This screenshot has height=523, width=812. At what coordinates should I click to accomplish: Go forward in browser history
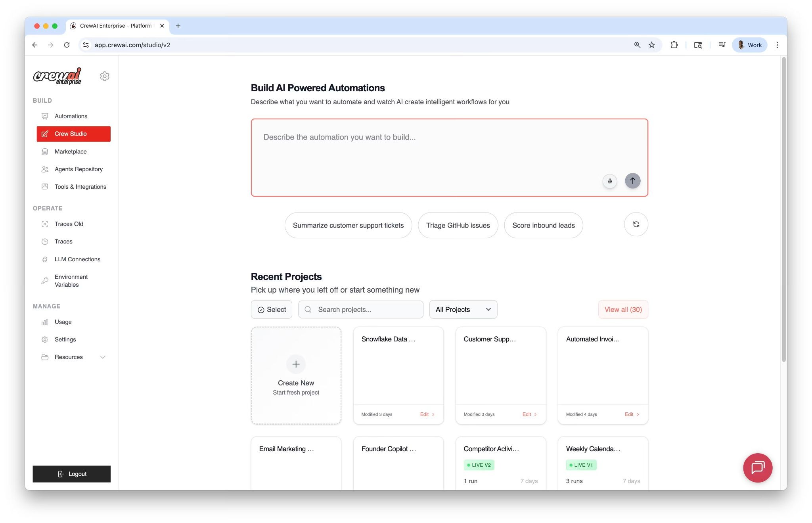point(51,45)
